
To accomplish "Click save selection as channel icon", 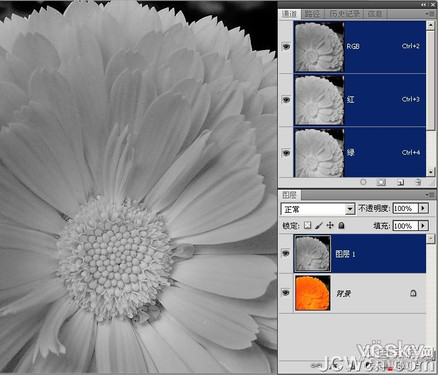I will tap(381, 182).
